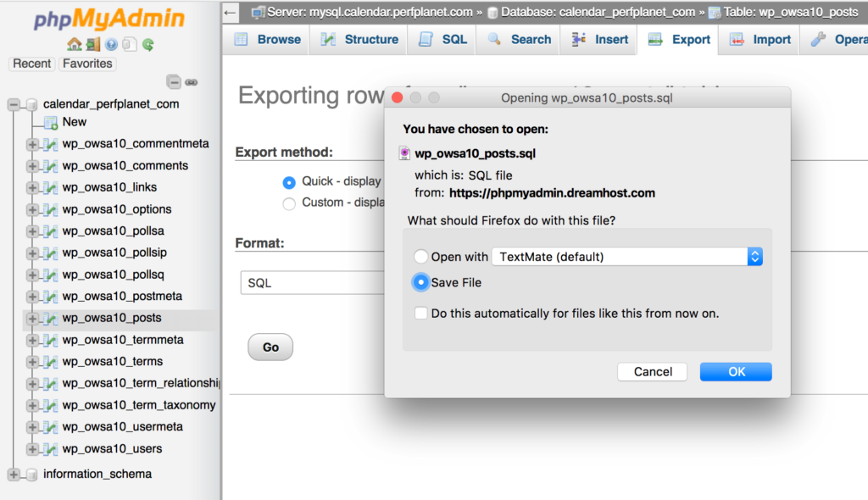Image resolution: width=868 pixels, height=500 pixels.
Task: Open the SQL documentation page icon
Action: point(130,44)
